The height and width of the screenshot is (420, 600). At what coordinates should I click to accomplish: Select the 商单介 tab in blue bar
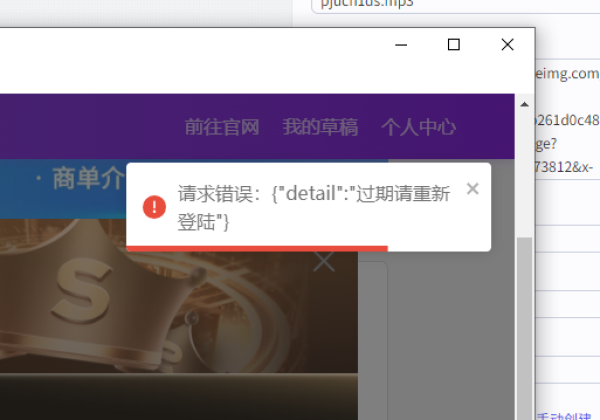point(88,178)
